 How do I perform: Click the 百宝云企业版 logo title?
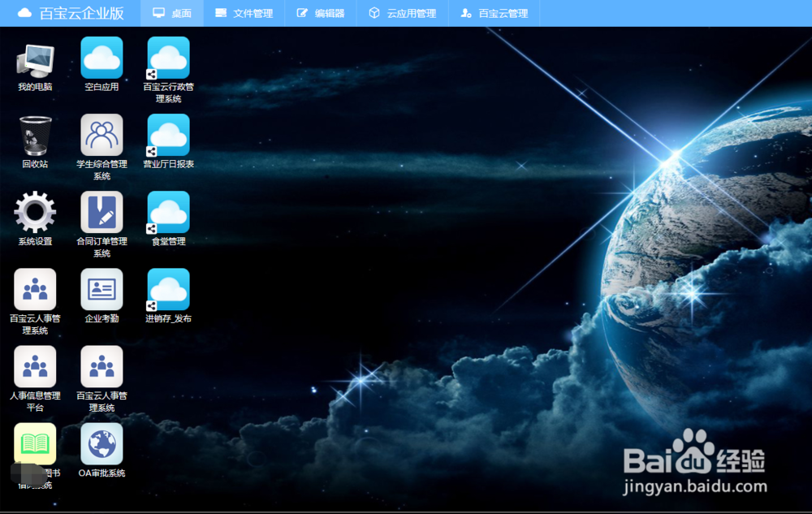coord(71,14)
